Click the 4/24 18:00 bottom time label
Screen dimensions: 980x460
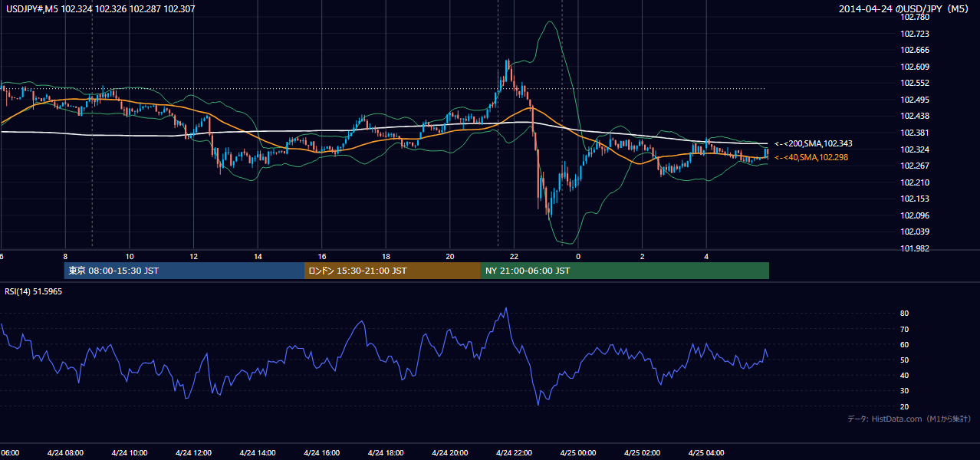tap(386, 452)
